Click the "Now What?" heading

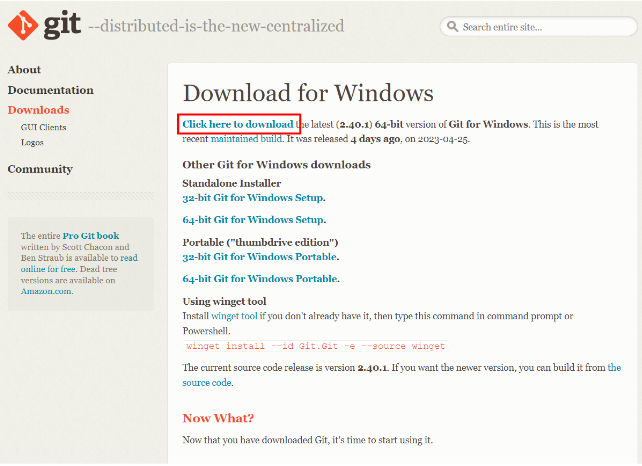(x=218, y=418)
